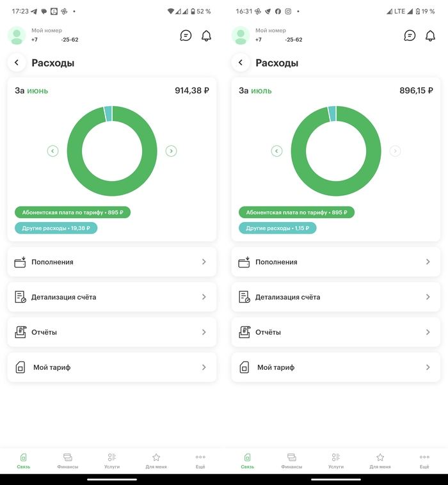This screenshot has height=485, width=448.
Task: Select the Абонентская плата 895 ₽ chip for июнь
Action: (x=72, y=212)
